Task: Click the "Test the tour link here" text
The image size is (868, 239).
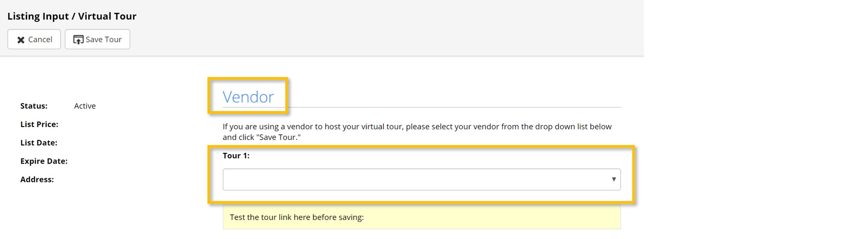Action: (296, 217)
